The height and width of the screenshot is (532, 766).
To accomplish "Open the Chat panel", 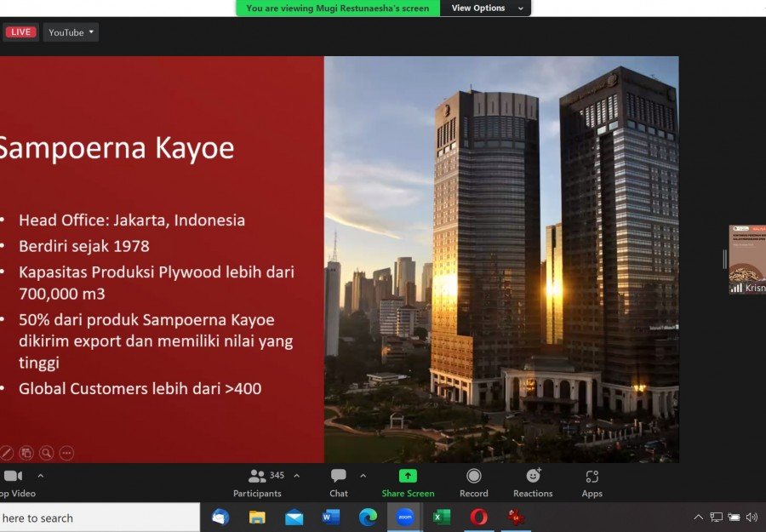I will tap(339, 483).
